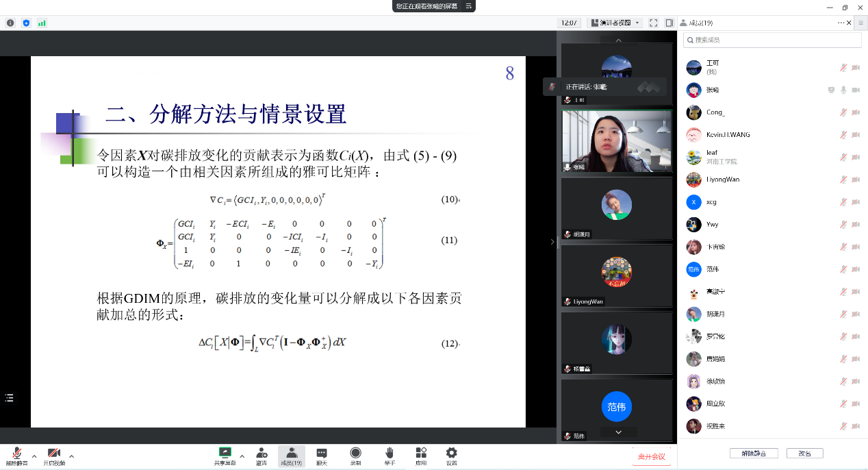
Task: Toggle the members (成员) tab in toolbar
Action: point(291,456)
